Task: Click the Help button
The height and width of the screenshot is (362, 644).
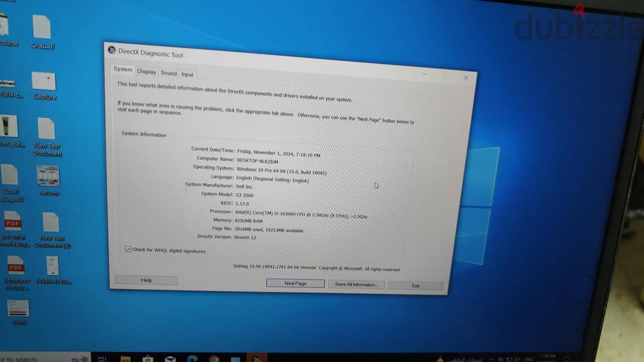Action: coord(147,280)
